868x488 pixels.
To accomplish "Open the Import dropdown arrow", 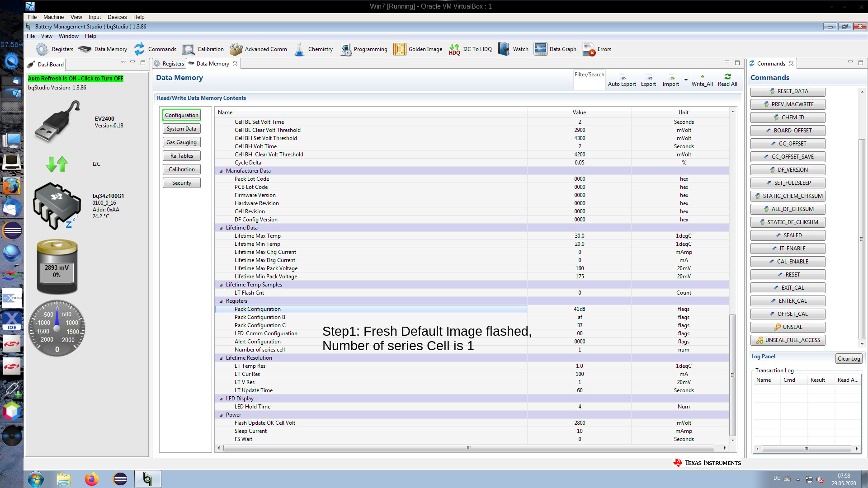I will (x=686, y=80).
